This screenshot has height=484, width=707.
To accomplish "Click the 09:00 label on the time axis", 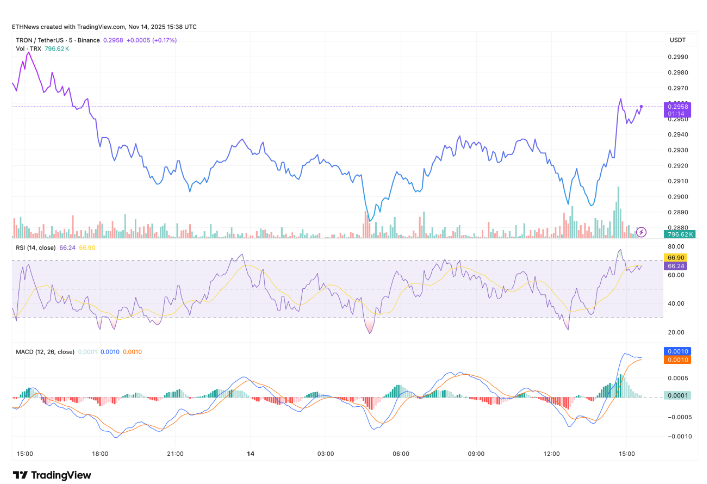I will click(x=476, y=452).
